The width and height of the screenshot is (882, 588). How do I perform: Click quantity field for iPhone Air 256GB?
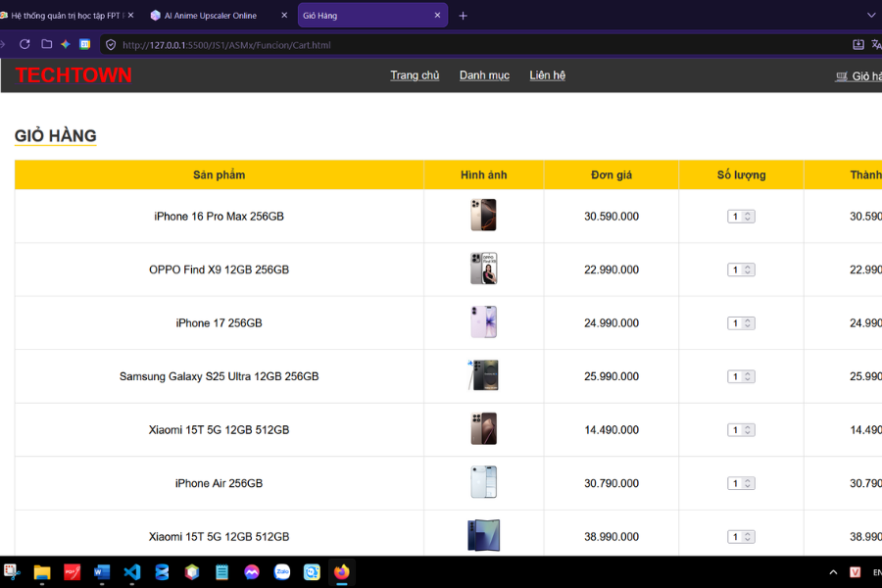point(741,483)
